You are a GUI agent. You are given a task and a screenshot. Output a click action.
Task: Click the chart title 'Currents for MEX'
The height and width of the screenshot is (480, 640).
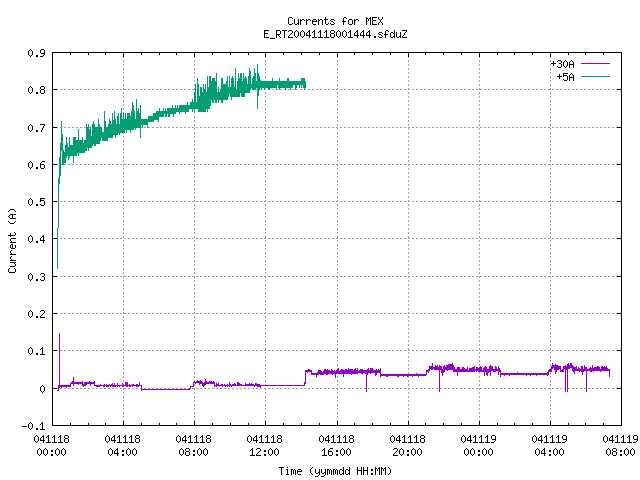[x=335, y=21]
